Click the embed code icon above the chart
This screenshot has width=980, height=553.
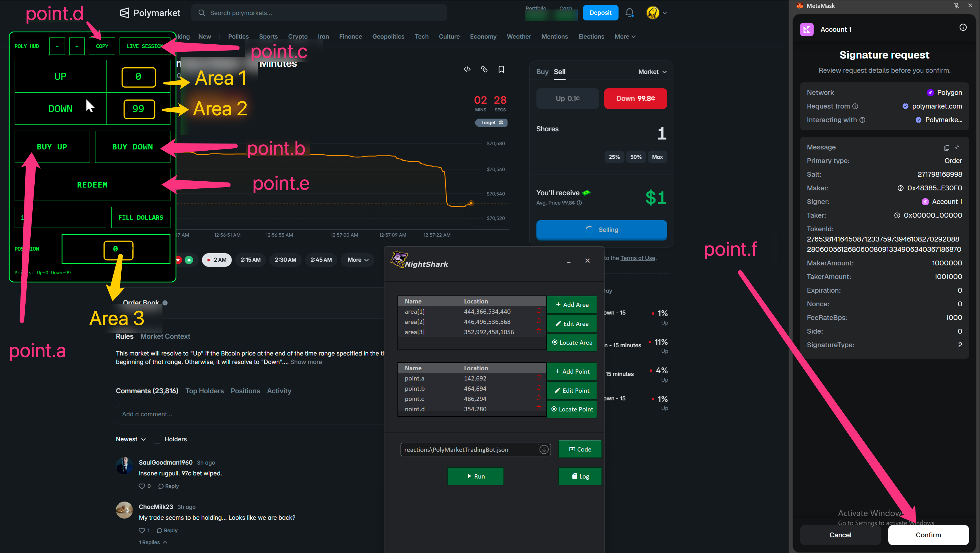(x=467, y=69)
